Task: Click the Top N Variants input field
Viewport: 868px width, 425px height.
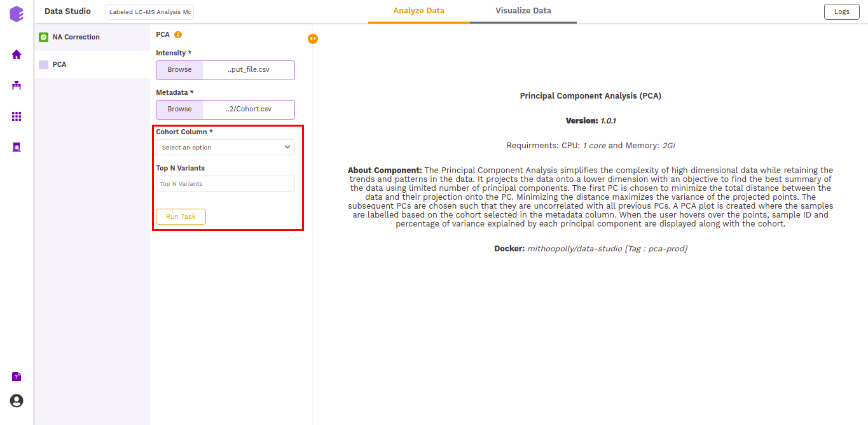Action: pyautogui.click(x=225, y=184)
